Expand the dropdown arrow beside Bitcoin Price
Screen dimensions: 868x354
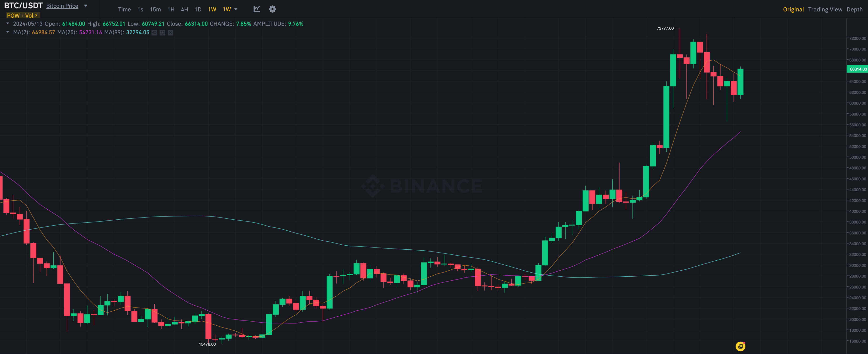click(86, 6)
